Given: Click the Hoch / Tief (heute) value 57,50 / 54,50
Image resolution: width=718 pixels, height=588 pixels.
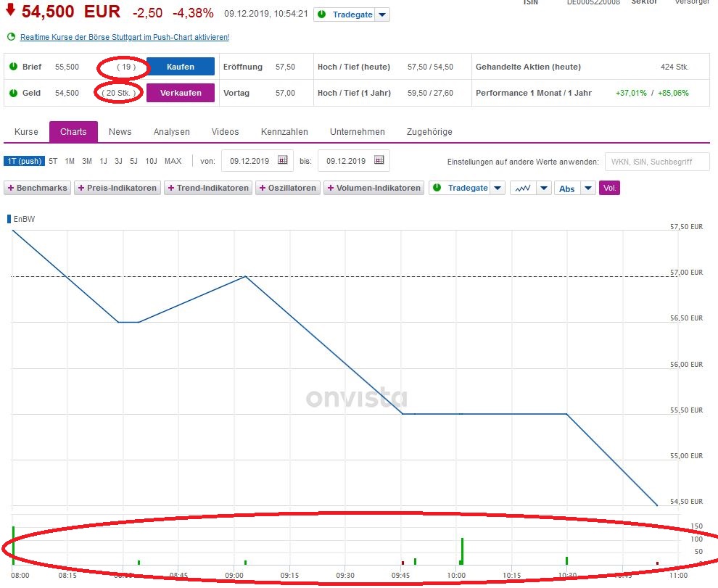Looking at the screenshot, I should tap(430, 67).
